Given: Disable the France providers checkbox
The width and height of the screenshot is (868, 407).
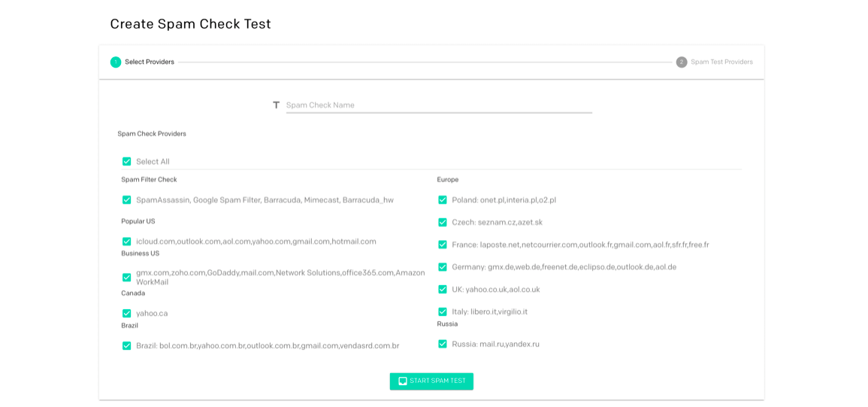Looking at the screenshot, I should pyautogui.click(x=443, y=245).
